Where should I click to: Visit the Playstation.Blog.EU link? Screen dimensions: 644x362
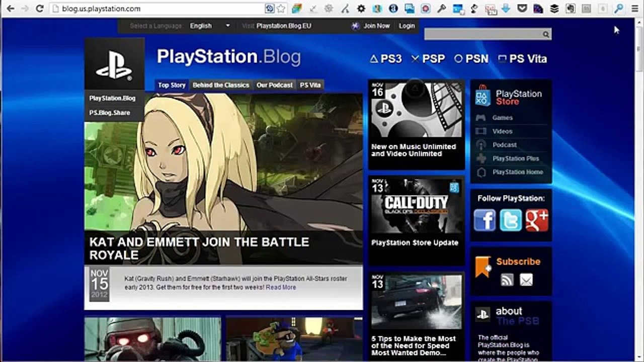click(x=284, y=26)
